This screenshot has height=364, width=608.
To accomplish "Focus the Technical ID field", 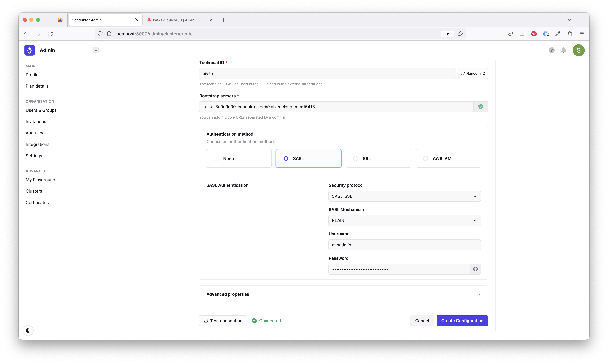I will [327, 73].
